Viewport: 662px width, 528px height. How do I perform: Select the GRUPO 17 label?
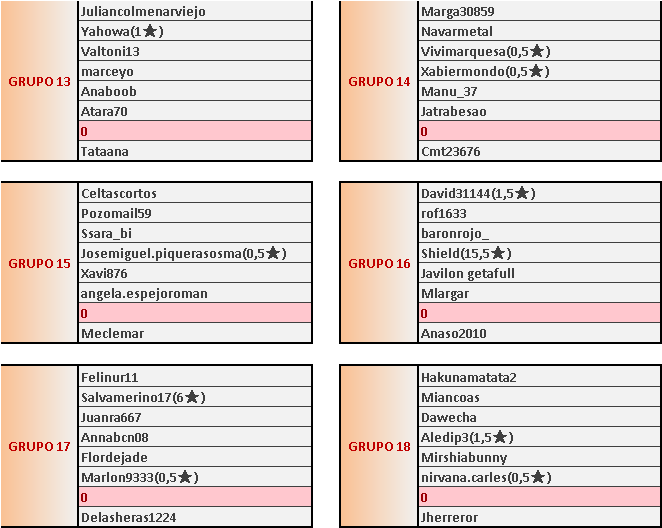40,446
